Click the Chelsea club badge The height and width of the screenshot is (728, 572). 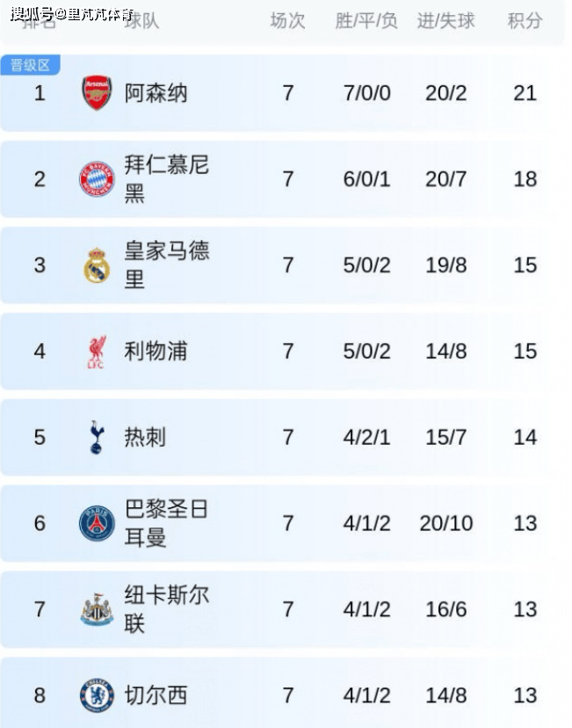click(x=97, y=695)
